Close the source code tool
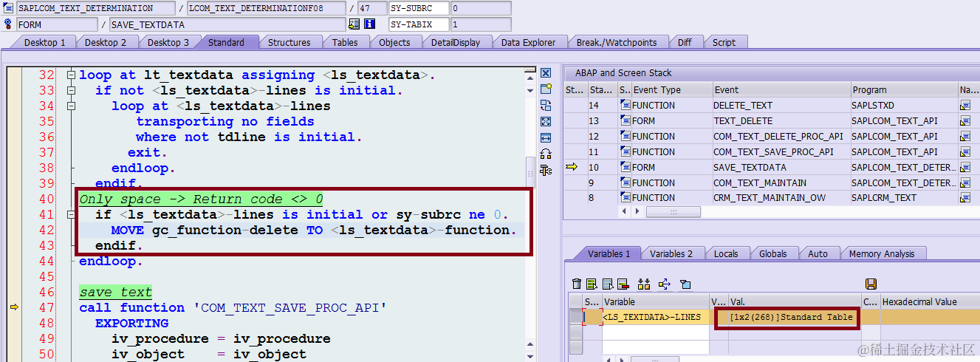The image size is (980, 362). coord(546,73)
